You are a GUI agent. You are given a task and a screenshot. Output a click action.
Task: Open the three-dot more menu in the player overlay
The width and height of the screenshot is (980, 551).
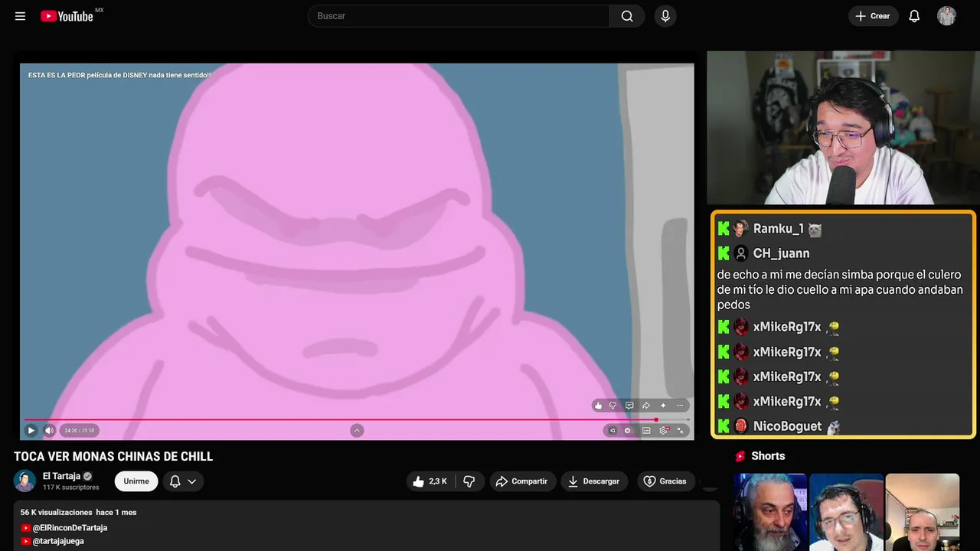pyautogui.click(x=680, y=406)
